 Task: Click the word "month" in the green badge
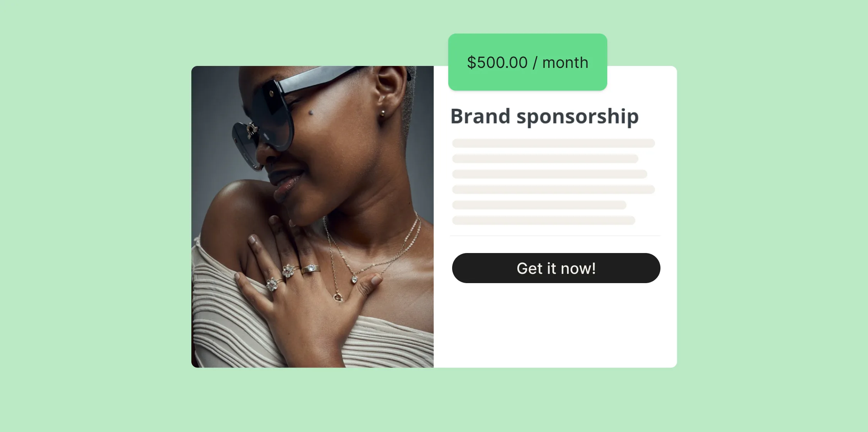(565, 62)
